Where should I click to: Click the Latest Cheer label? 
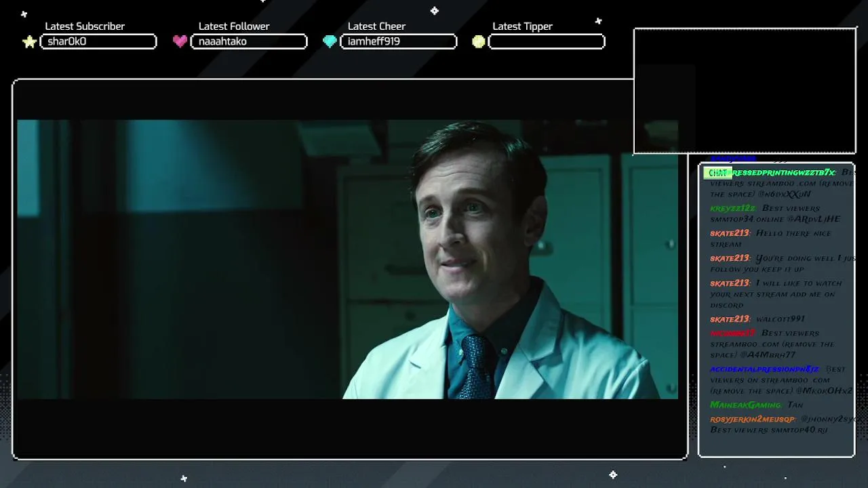coord(376,26)
